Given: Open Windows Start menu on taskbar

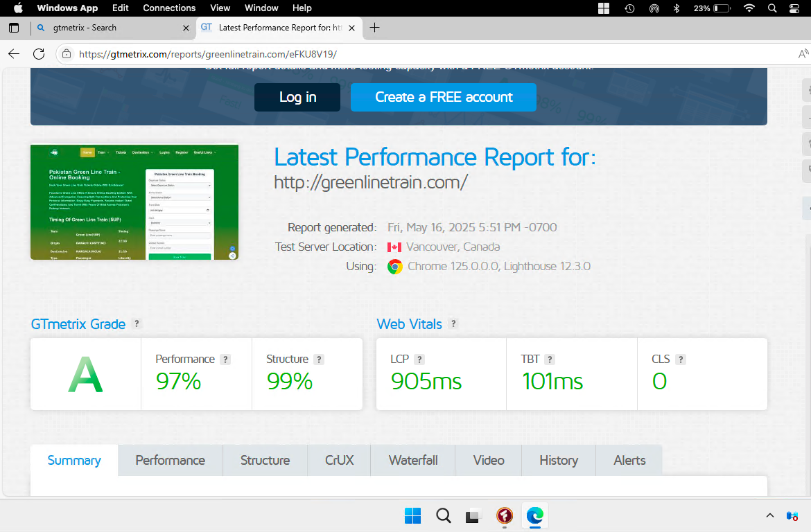Looking at the screenshot, I should [x=412, y=515].
